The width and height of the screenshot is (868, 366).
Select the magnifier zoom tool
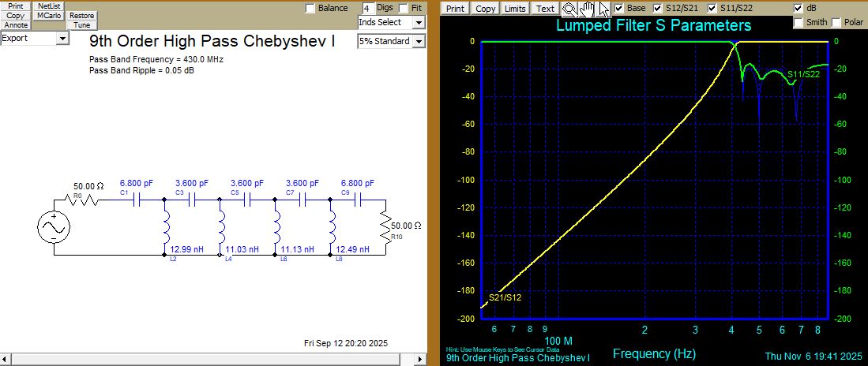(569, 9)
